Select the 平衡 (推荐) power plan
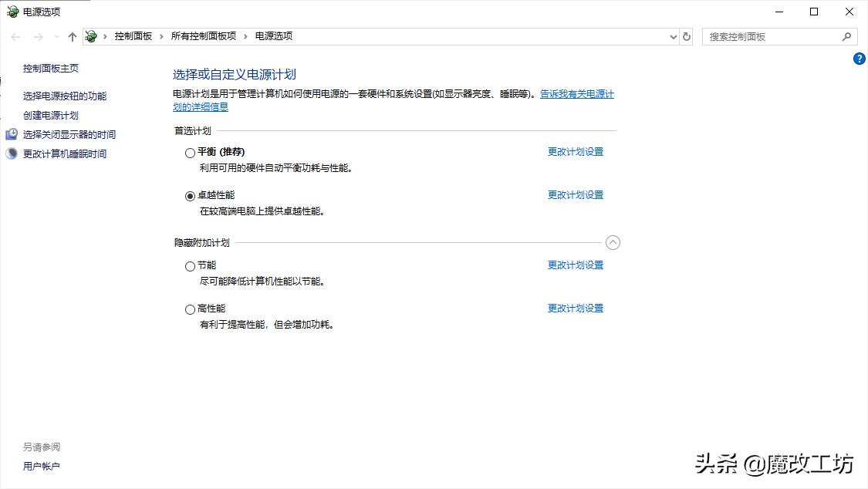The height and width of the screenshot is (489, 868). [190, 153]
